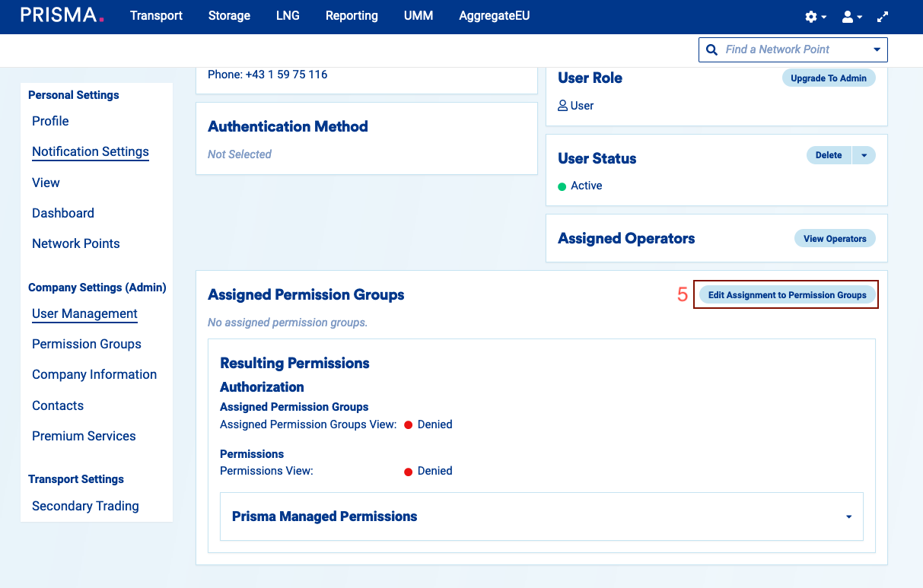This screenshot has height=588, width=923.
Task: Open Secondary Trading settings
Action: (85, 507)
